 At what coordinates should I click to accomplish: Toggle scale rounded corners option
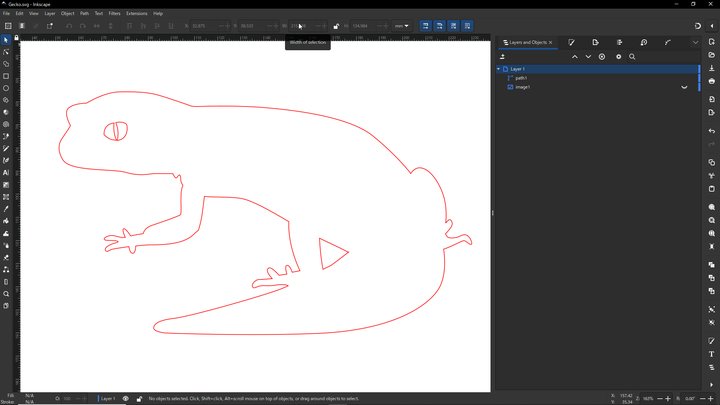click(x=439, y=26)
